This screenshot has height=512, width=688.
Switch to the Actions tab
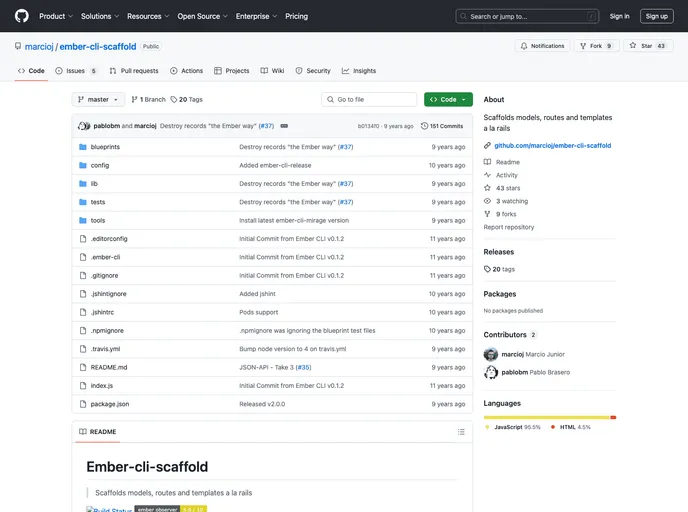tap(186, 71)
